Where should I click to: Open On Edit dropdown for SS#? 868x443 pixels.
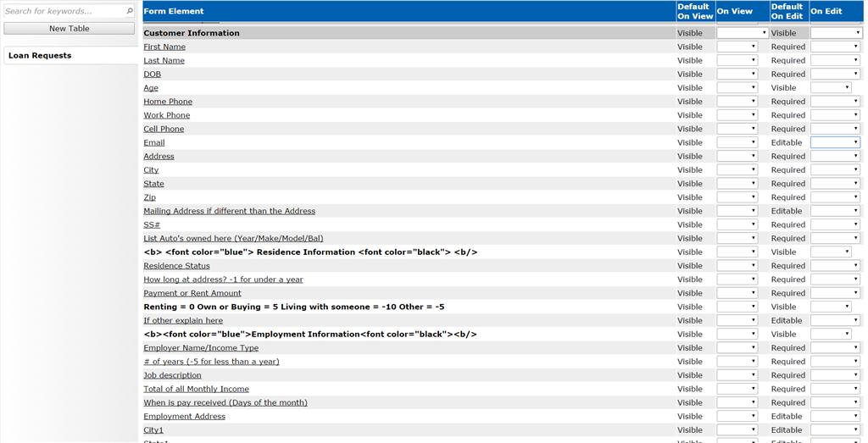click(x=835, y=225)
